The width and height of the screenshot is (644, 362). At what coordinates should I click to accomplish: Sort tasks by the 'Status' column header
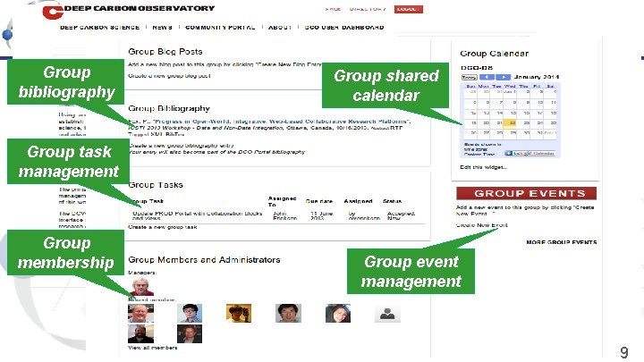[x=393, y=201]
